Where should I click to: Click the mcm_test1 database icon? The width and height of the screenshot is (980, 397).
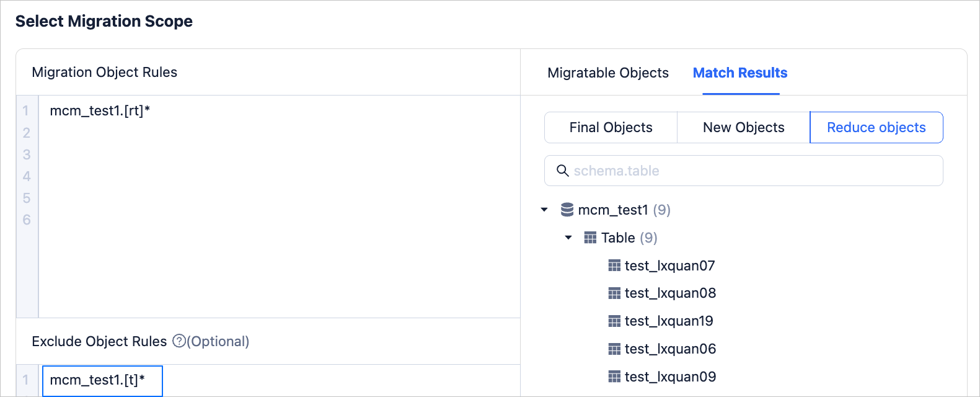[567, 210]
